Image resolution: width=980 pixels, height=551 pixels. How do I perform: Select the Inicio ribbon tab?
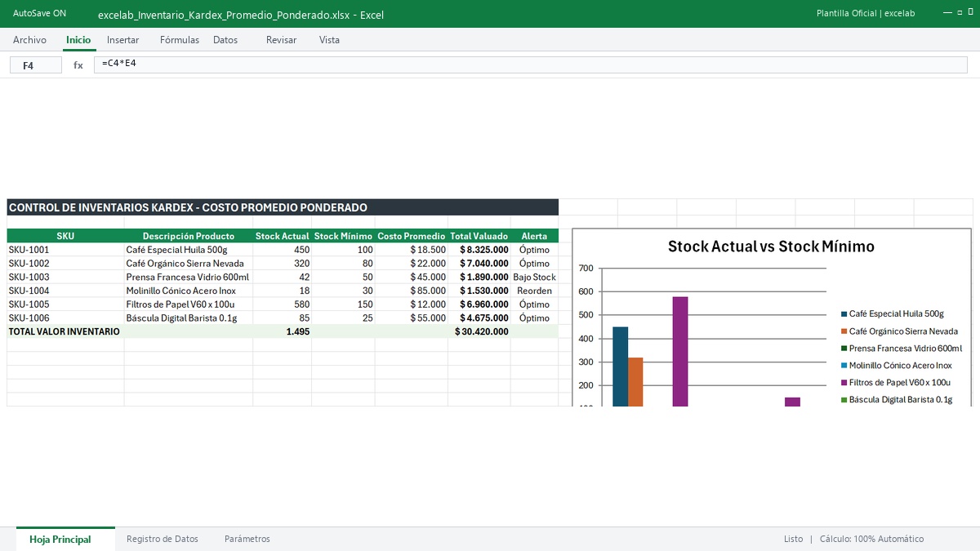[78, 40]
